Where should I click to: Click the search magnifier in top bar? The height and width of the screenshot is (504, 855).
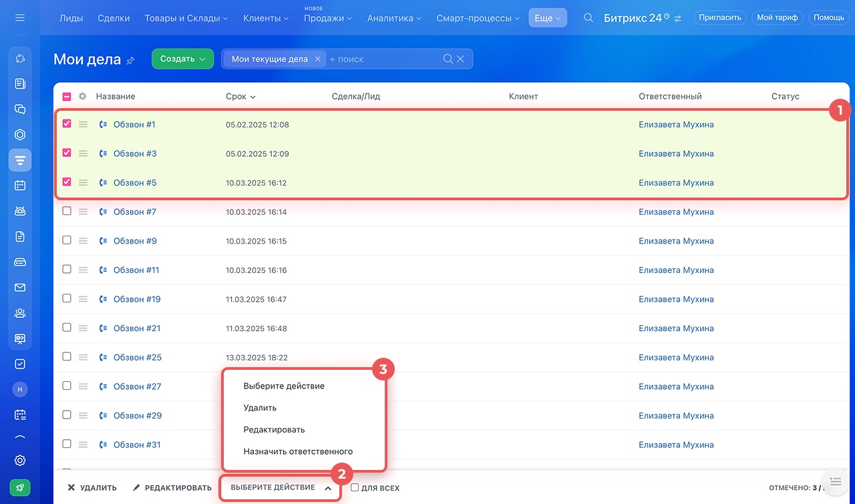pos(588,18)
